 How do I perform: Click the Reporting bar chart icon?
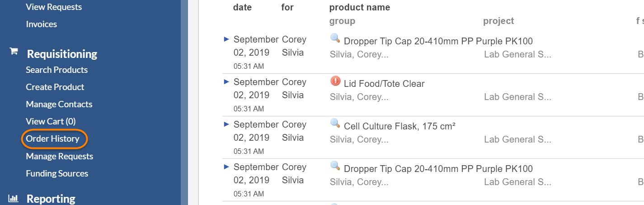click(14, 198)
